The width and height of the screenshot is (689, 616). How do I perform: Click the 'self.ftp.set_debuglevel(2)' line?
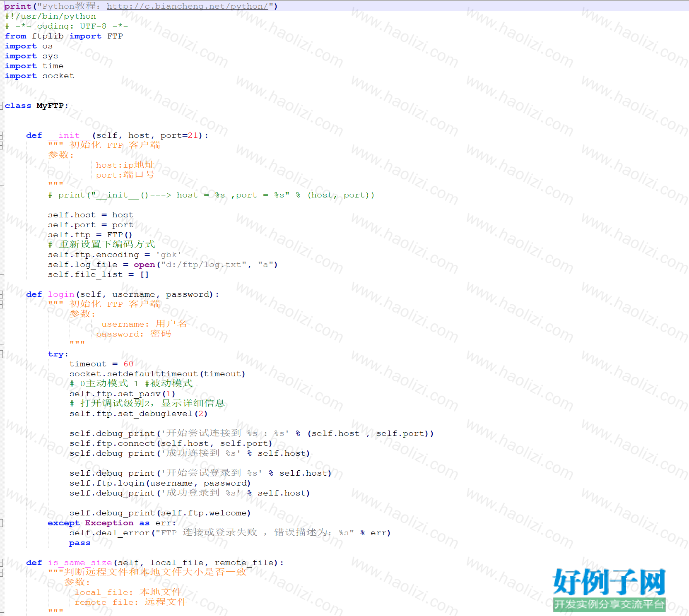(x=139, y=414)
